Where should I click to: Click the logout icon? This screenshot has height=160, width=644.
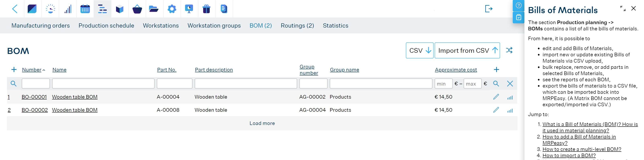point(489,9)
